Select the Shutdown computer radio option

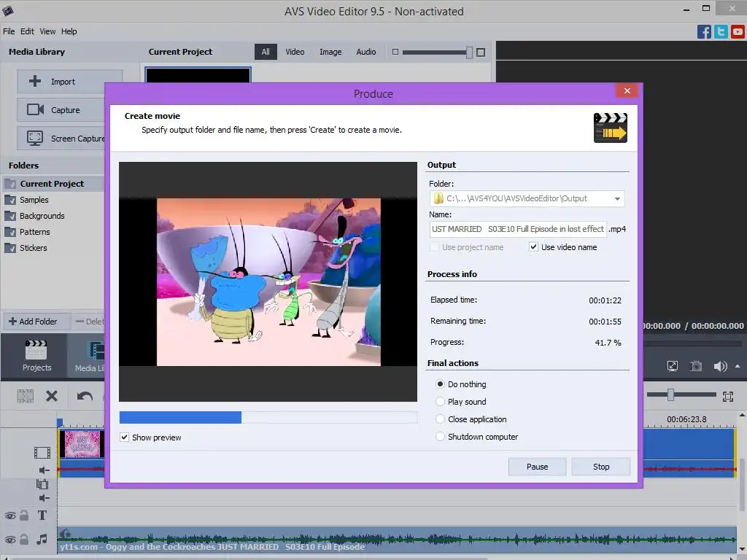440,437
